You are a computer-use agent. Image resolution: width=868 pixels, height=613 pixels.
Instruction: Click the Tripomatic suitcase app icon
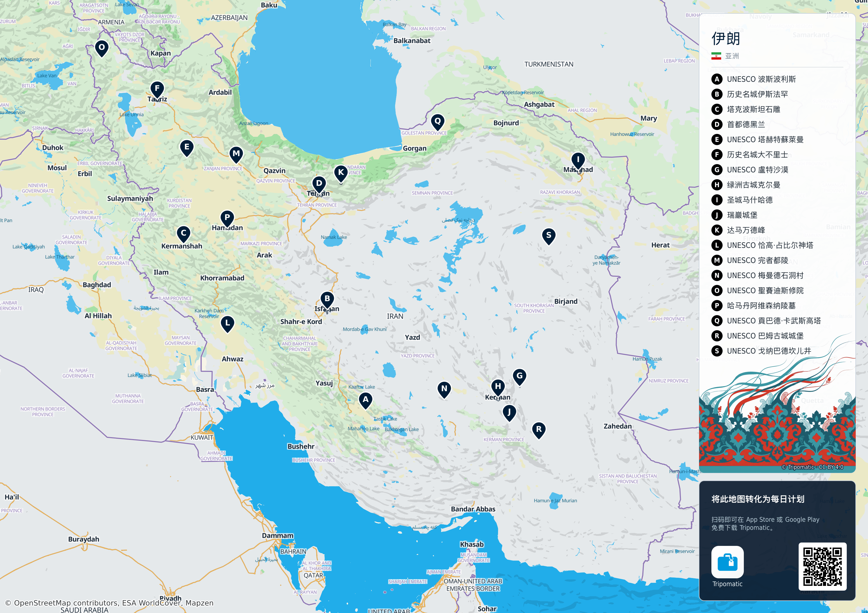click(727, 562)
